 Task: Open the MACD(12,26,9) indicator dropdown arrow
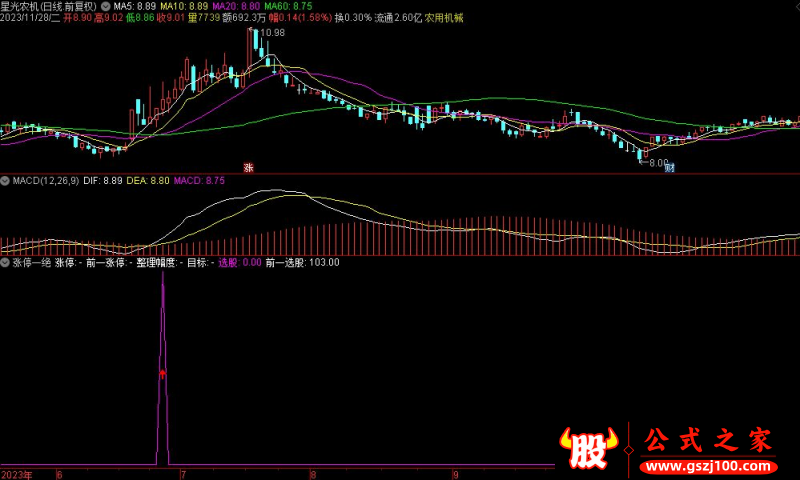click(5, 181)
